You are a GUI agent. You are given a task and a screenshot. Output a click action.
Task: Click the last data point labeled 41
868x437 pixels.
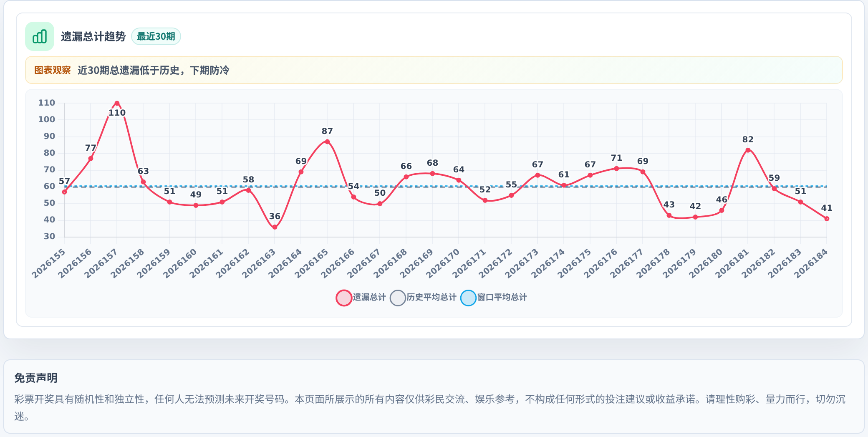[x=827, y=219]
